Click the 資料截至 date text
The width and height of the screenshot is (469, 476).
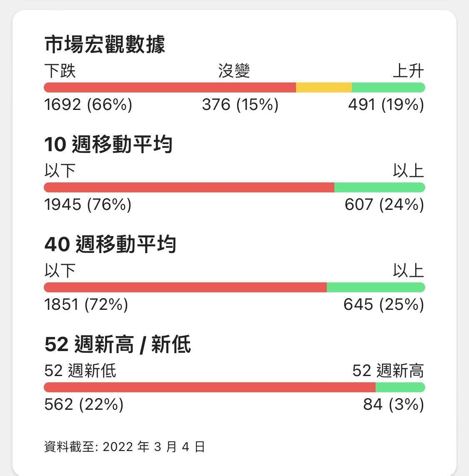(124, 447)
